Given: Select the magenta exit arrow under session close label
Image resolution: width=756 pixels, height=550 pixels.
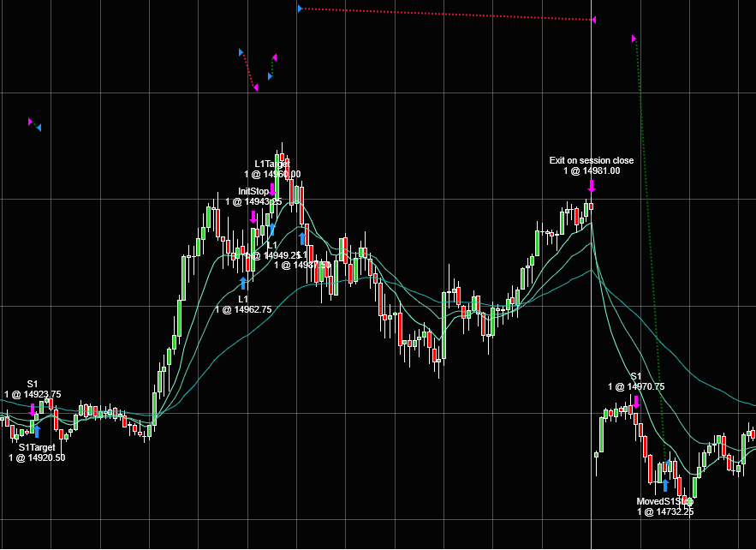Looking at the screenshot, I should (x=592, y=186).
